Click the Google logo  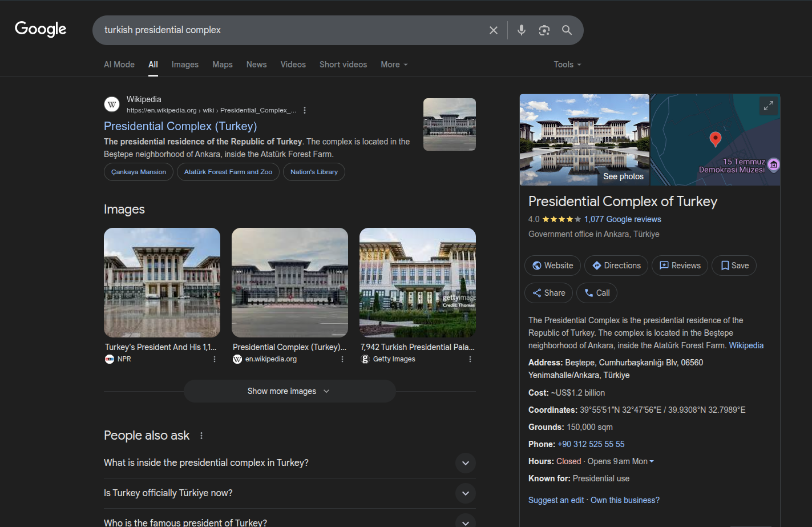coord(41,29)
